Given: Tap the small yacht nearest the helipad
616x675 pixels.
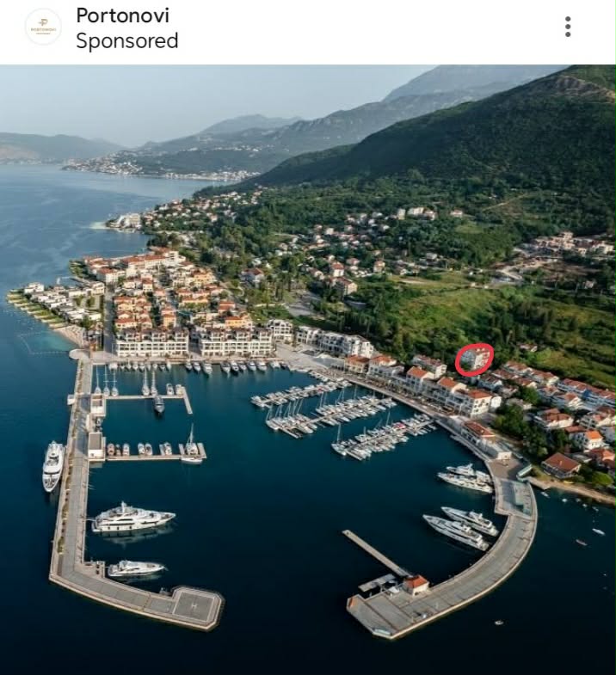Looking at the screenshot, I should tap(136, 568).
